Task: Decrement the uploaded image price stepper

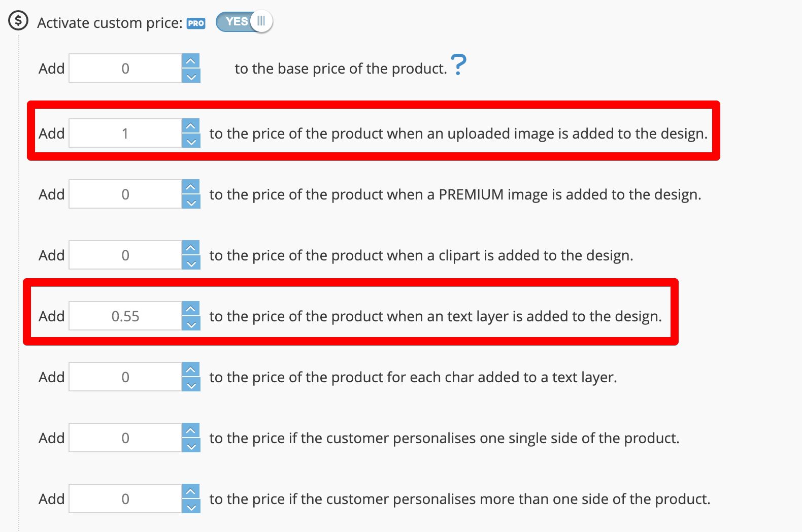Action: (191, 141)
